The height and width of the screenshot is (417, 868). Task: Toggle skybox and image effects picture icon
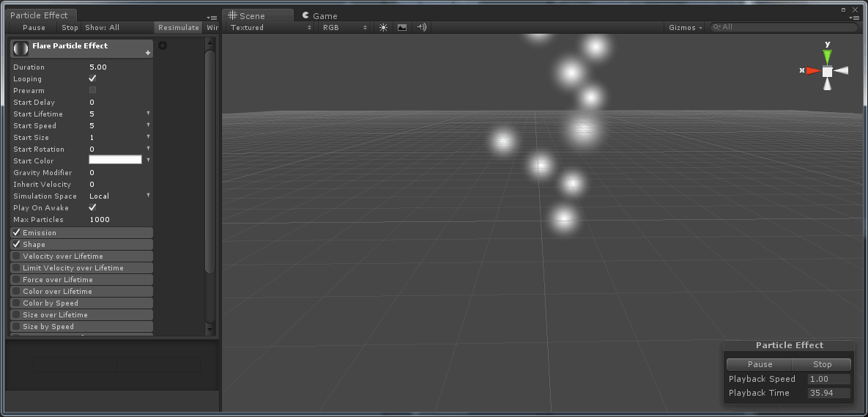tap(402, 27)
